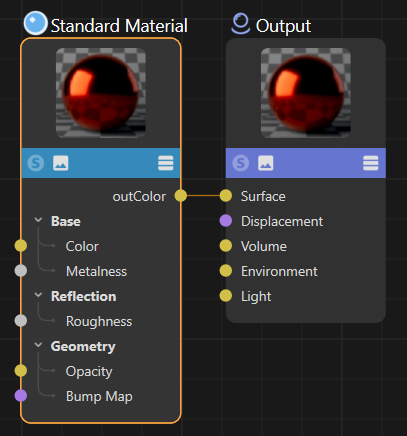Click the Standard Material node sphere icon

pos(36,23)
